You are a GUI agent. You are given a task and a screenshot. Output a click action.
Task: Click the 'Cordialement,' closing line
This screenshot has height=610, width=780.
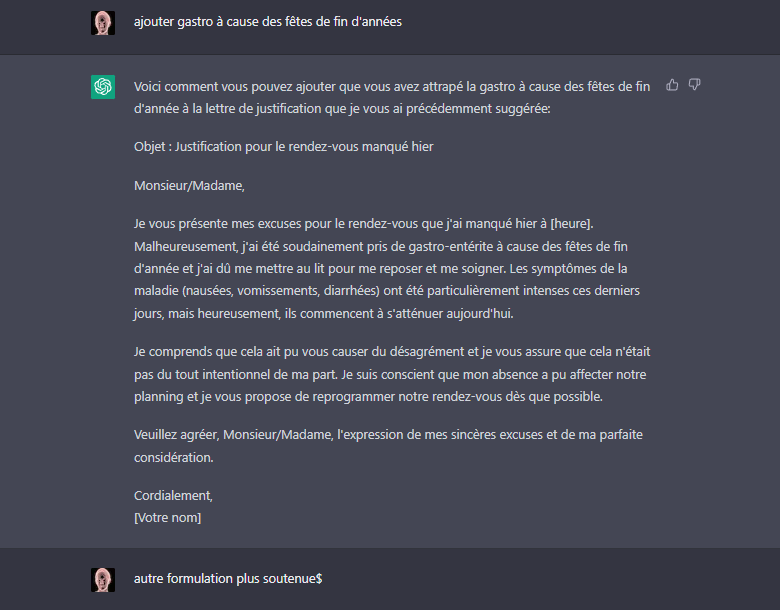tap(173, 496)
